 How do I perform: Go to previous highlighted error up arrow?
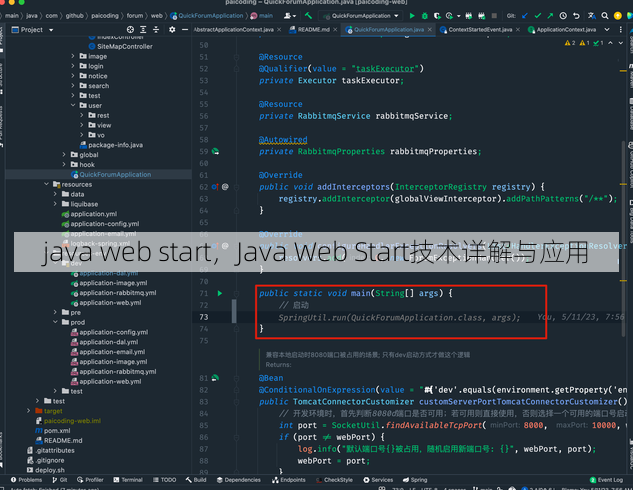[x=610, y=43]
